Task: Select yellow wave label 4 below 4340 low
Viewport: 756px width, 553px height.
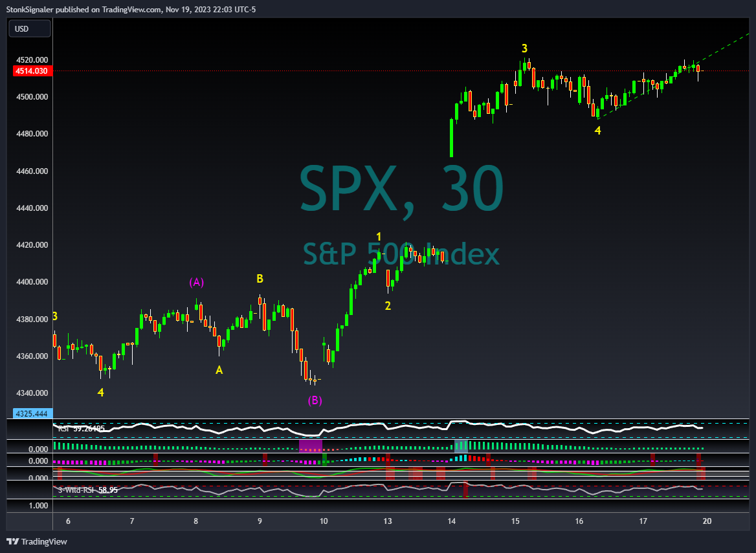Action: pos(101,392)
